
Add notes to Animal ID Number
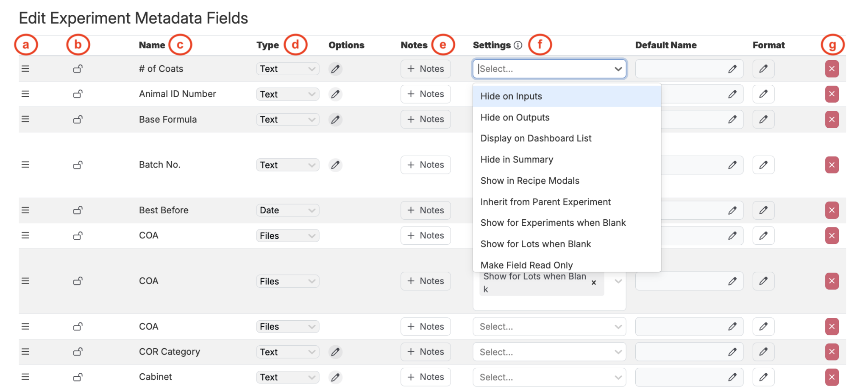426,94
